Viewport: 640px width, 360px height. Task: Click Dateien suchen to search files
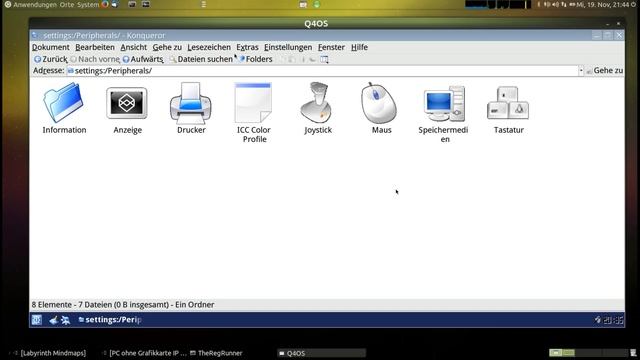[x=201, y=59]
